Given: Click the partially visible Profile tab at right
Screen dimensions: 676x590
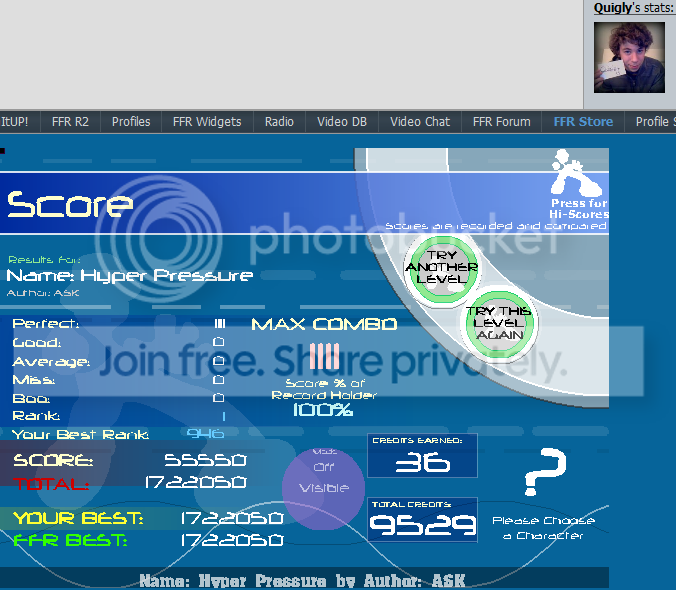Looking at the screenshot, I should (x=655, y=122).
